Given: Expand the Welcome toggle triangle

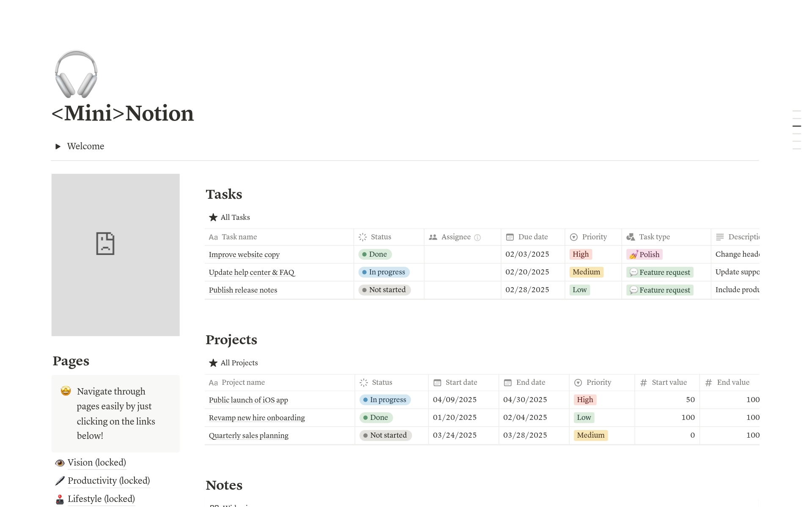Looking at the screenshot, I should [x=58, y=146].
